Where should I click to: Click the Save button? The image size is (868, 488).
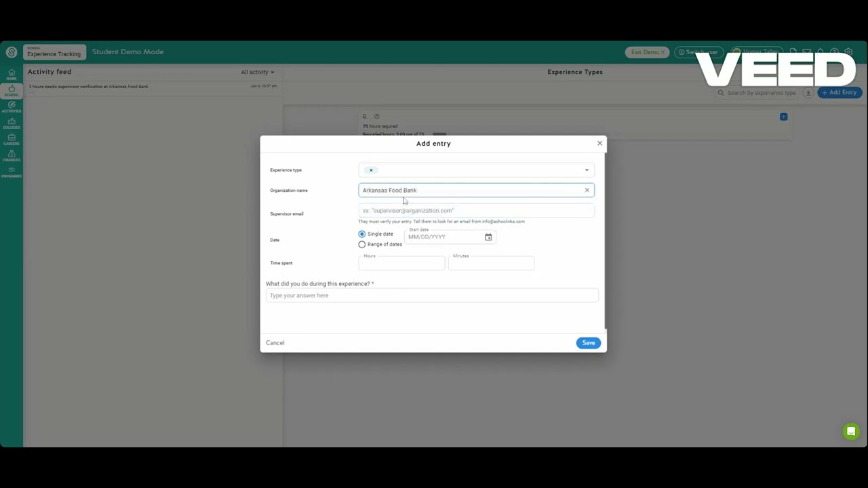[588, 343]
